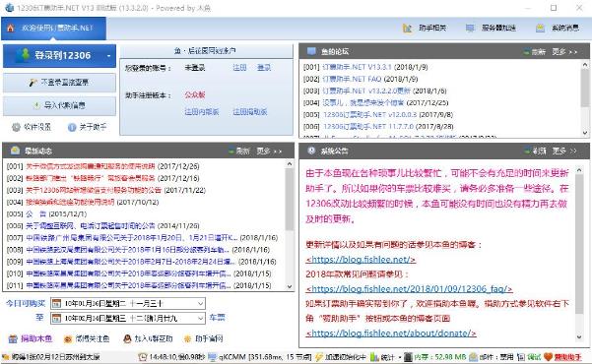592x364 pixels.
Task: Click the 最新动态 panel icon
Action: (15, 151)
